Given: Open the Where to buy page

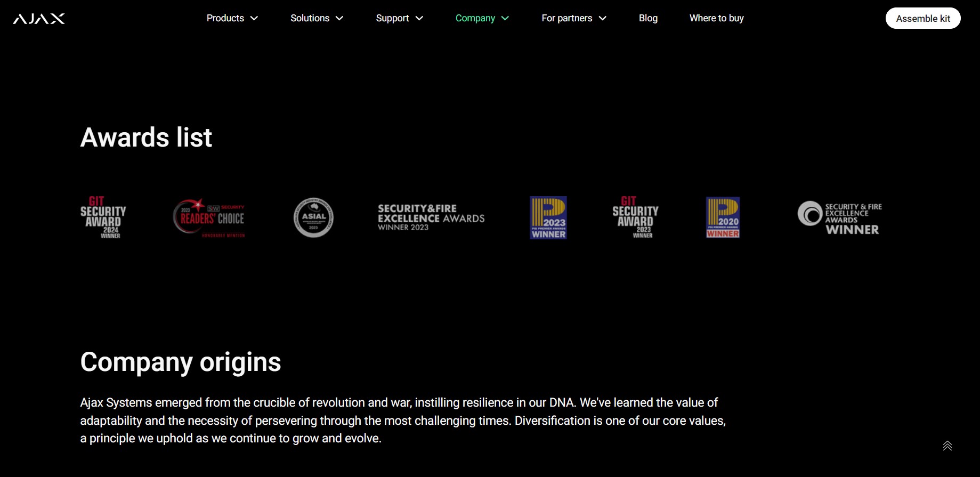Looking at the screenshot, I should (716, 18).
